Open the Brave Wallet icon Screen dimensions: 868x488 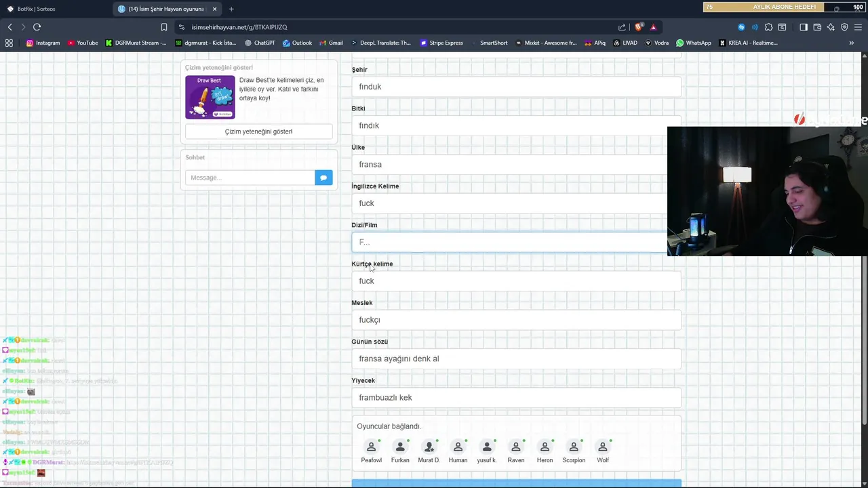click(x=817, y=27)
